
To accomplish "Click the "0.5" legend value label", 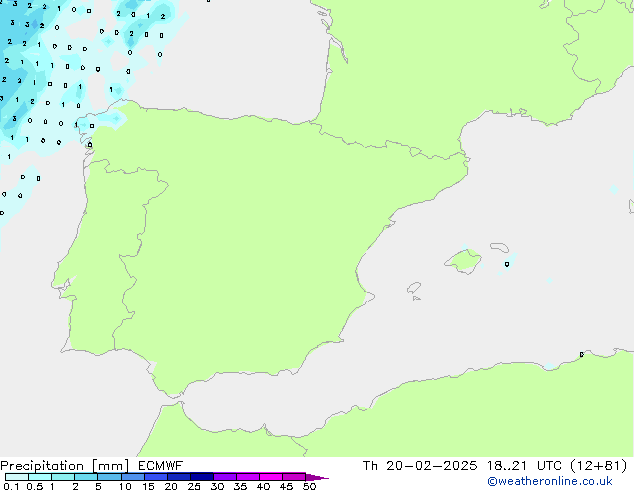I will coord(35,486).
